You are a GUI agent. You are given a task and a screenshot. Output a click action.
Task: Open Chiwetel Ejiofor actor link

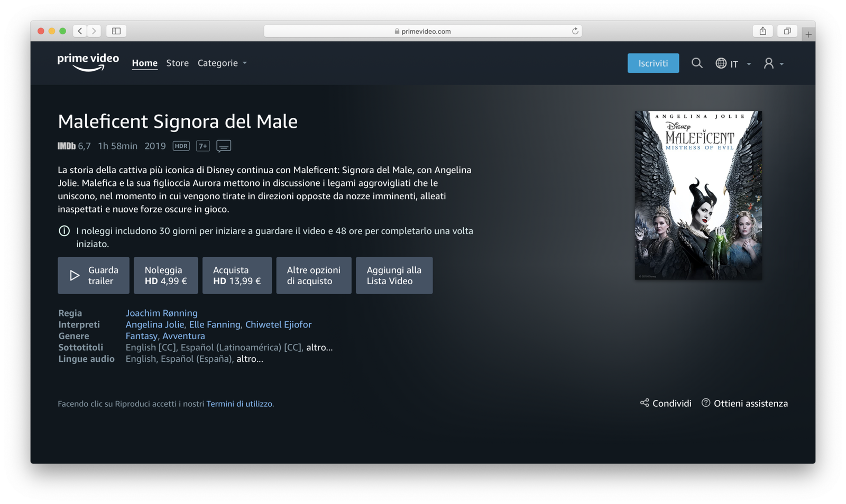coord(278,324)
